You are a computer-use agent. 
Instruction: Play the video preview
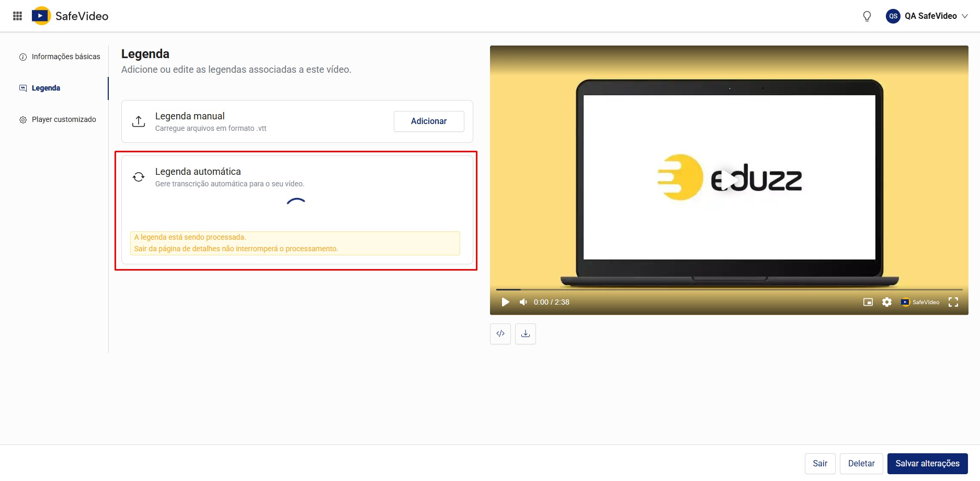505,302
